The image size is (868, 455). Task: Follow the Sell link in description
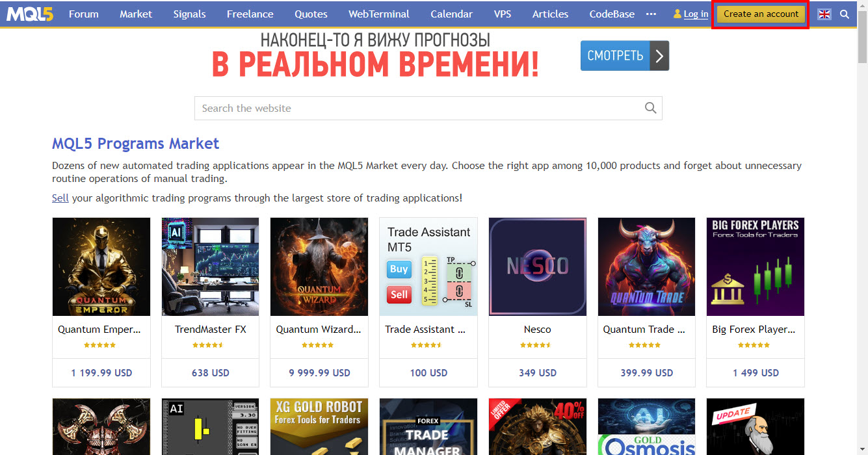click(x=60, y=198)
